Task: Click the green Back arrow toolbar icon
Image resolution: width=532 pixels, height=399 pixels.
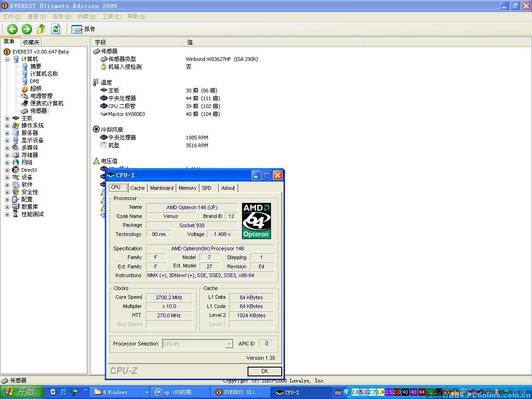Action: [x=12, y=29]
